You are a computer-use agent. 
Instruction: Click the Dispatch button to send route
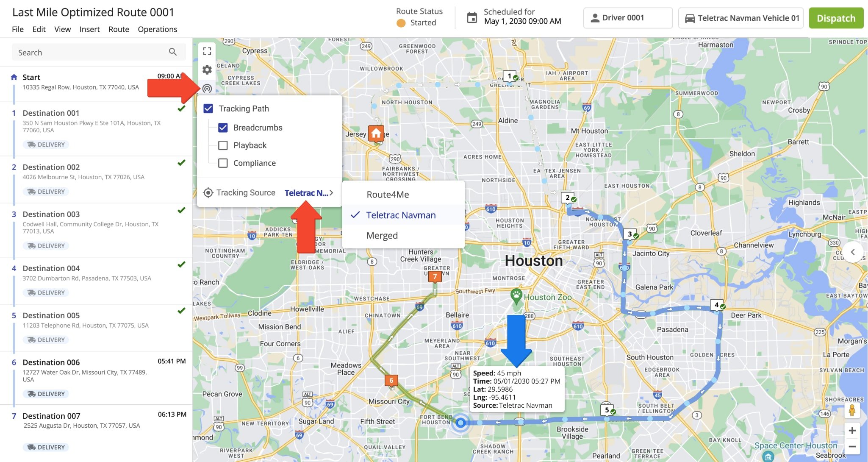coord(836,18)
